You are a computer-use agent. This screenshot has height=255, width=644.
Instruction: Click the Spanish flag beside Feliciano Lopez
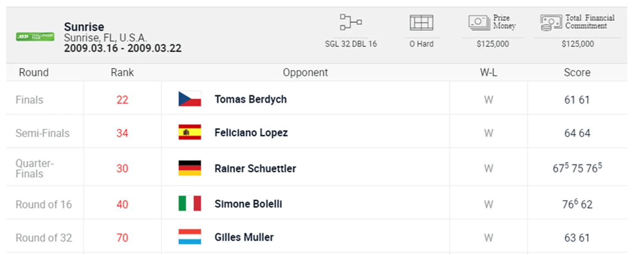pyautogui.click(x=190, y=132)
